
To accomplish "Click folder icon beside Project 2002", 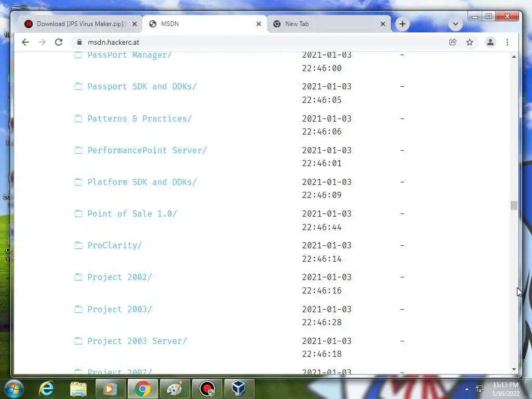I will pyautogui.click(x=78, y=277).
